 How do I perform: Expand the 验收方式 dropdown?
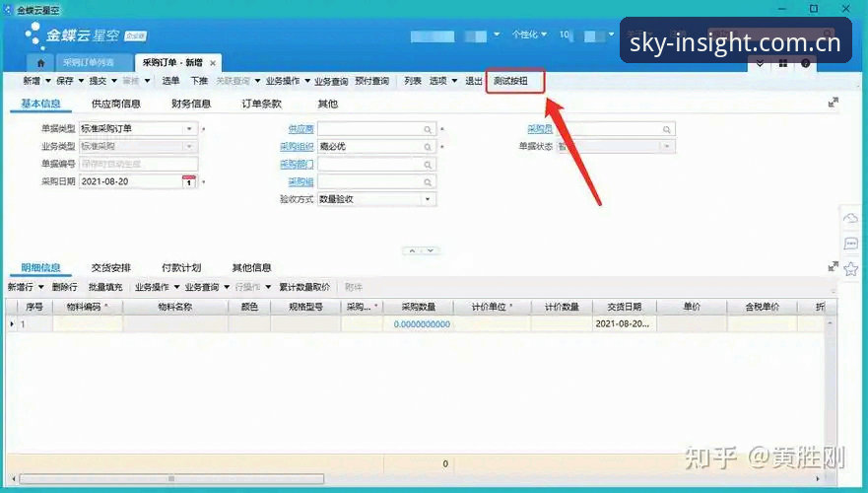click(x=428, y=199)
